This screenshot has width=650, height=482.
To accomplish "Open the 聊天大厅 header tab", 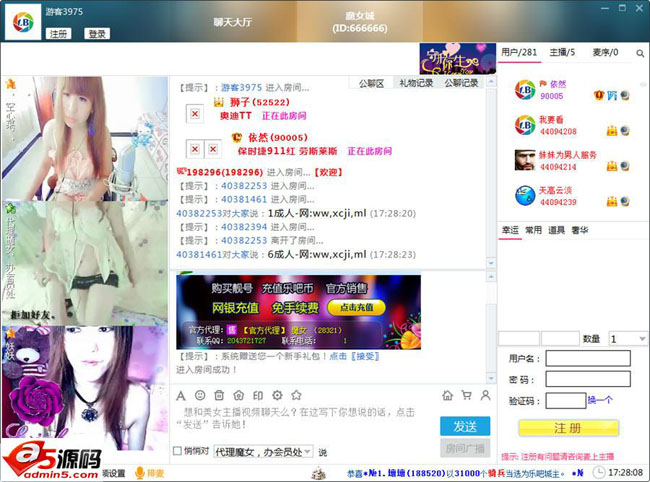I will 233,22.
